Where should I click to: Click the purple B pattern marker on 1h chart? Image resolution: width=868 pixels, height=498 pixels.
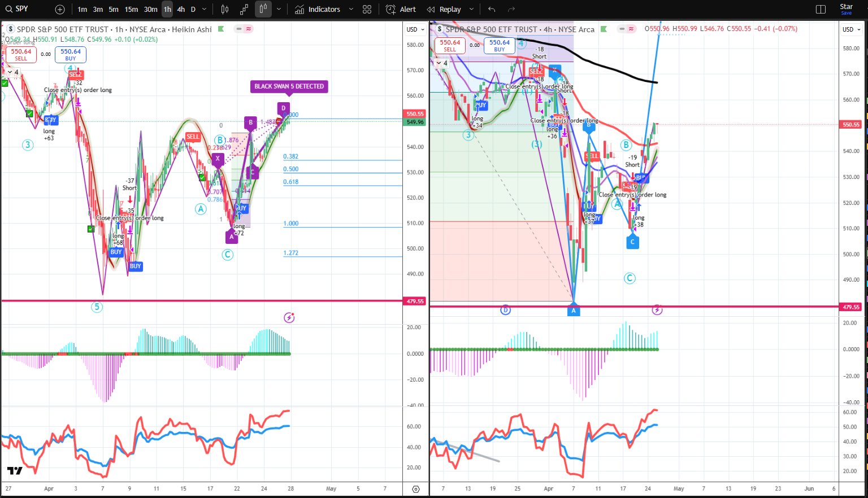250,123
